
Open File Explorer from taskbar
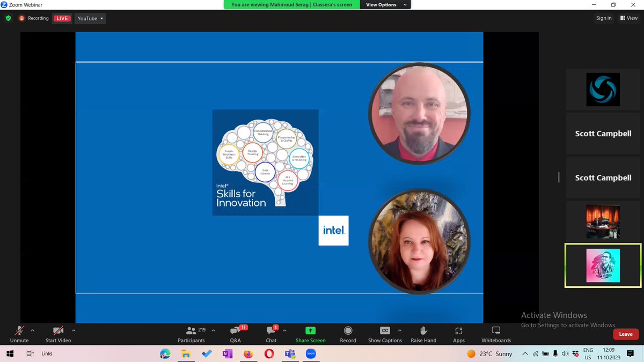[x=186, y=354]
